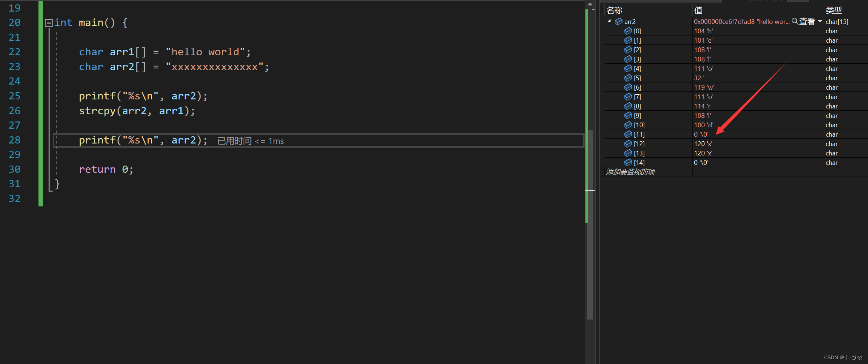Select the [11] element icon in watch

(628, 134)
